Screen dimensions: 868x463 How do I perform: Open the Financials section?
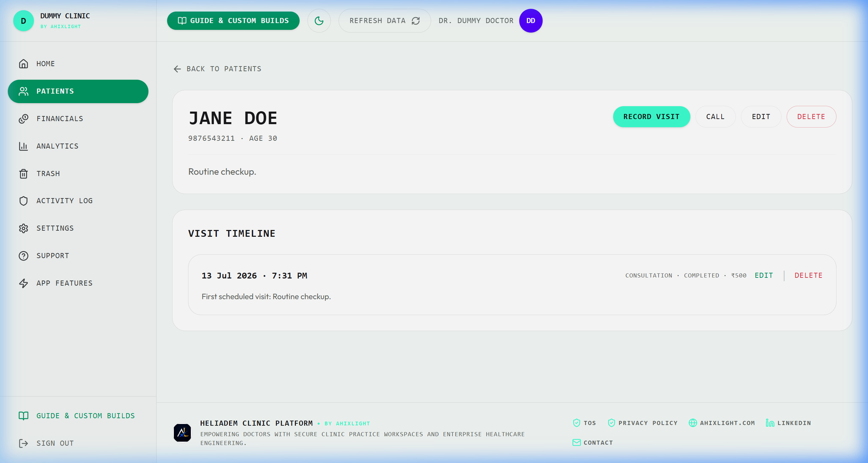pyautogui.click(x=78, y=119)
